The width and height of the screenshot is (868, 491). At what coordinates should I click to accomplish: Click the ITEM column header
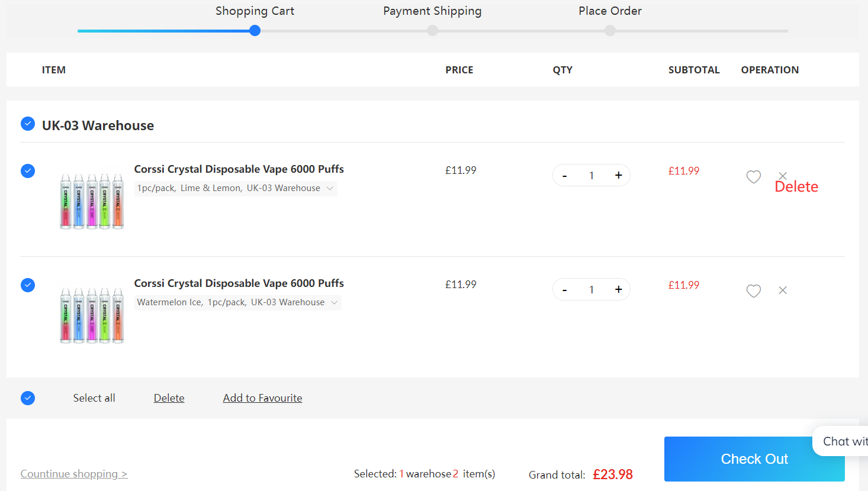[x=54, y=70]
